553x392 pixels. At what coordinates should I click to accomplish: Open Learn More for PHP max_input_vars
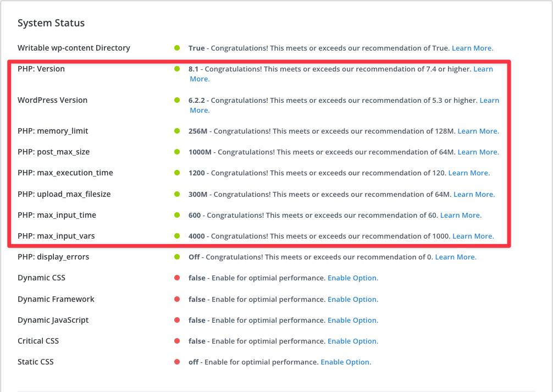click(473, 236)
